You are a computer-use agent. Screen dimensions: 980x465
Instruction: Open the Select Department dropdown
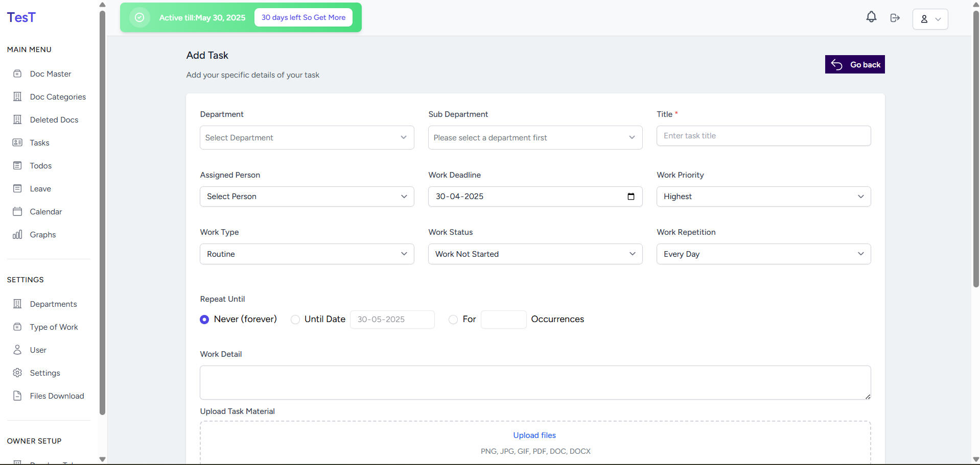coord(307,137)
